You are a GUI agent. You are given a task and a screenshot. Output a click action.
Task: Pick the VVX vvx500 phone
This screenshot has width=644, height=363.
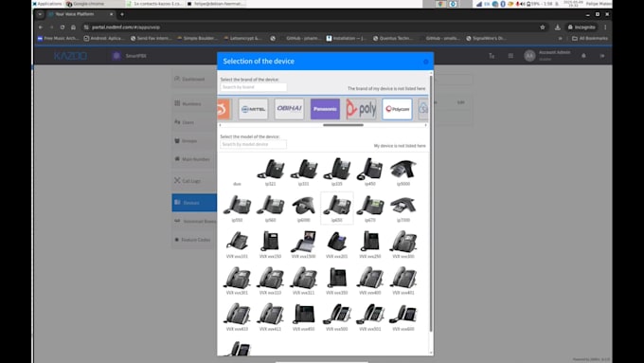337,317
